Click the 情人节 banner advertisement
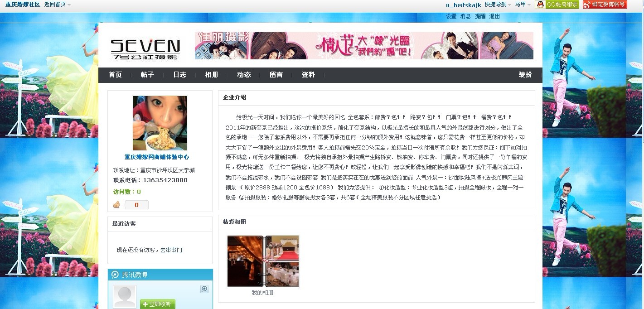The width and height of the screenshot is (644, 309). (x=364, y=46)
